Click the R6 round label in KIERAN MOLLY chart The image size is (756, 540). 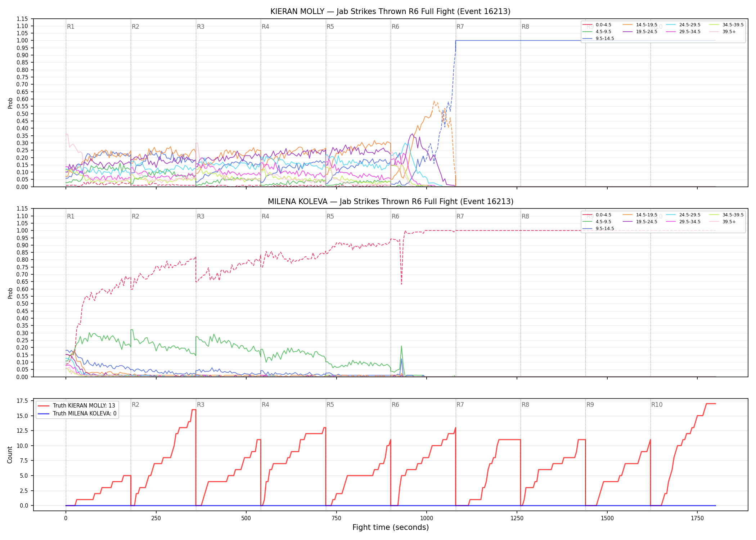pos(395,27)
